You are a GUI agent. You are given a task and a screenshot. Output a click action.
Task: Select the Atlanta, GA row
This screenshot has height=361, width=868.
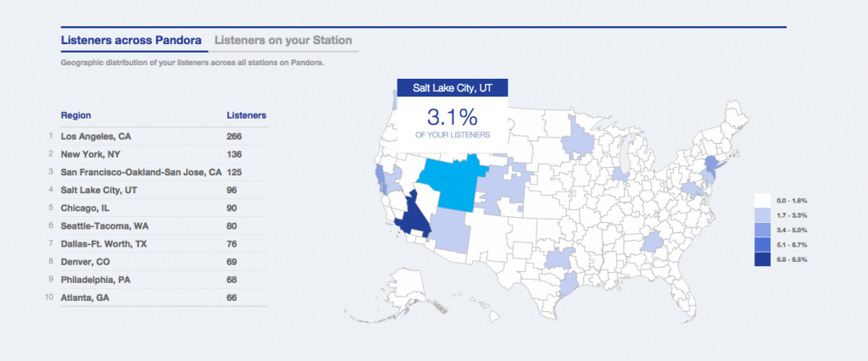pos(158,298)
